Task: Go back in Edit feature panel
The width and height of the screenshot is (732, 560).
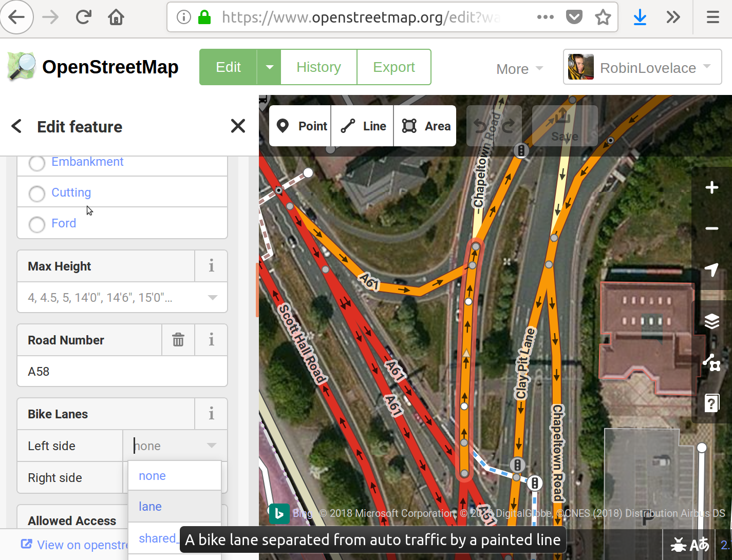Action: [16, 126]
